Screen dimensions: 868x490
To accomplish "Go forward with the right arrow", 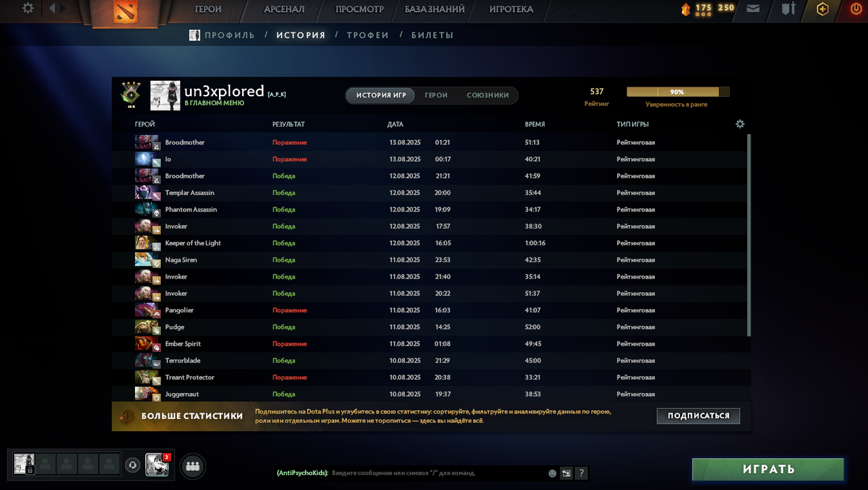I will 63,8.
